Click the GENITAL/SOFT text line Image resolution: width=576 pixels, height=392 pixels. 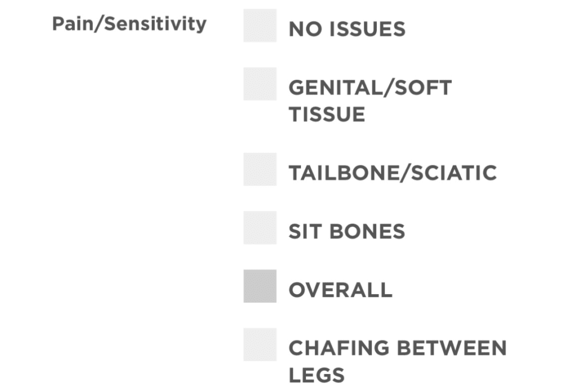coord(370,88)
